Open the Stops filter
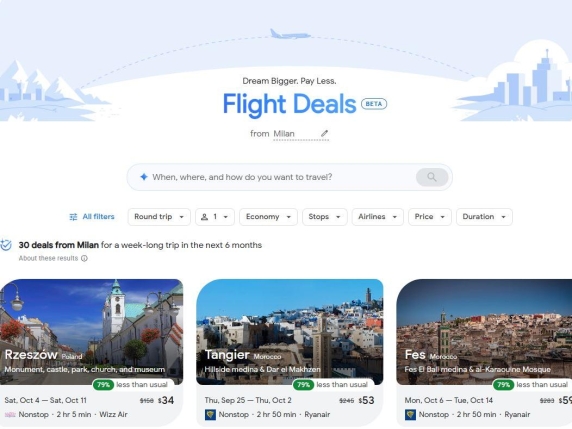Viewport: 572px width, 429px height. click(x=325, y=217)
